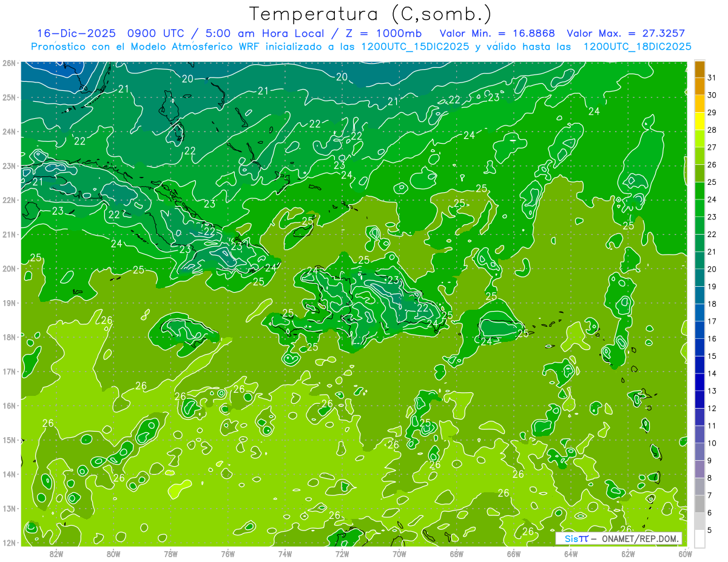The image size is (728, 562).
Task: Click the "64W" longitude axis label
Action: pos(571,554)
